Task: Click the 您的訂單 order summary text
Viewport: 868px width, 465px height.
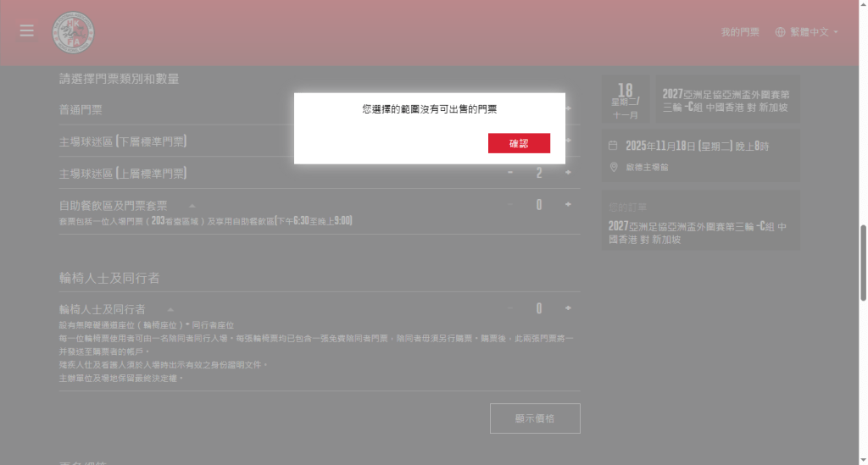Action: (627, 208)
